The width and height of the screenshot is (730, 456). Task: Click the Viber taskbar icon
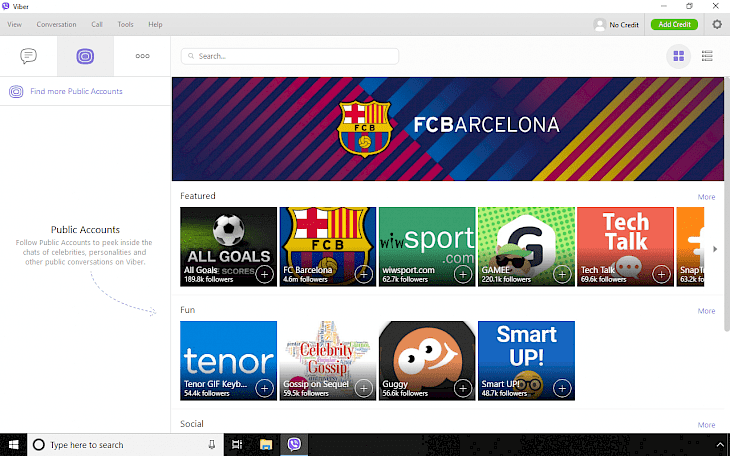click(294, 445)
